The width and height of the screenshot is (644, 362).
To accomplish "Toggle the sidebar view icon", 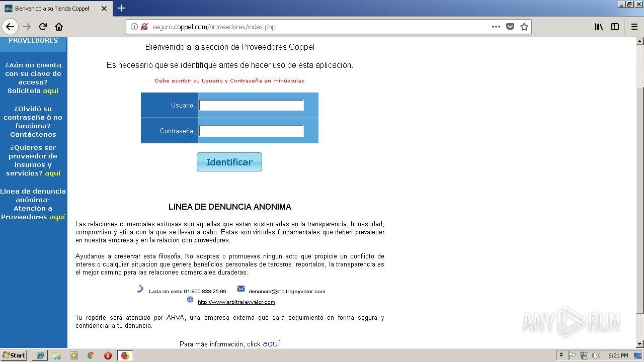I will point(615,27).
